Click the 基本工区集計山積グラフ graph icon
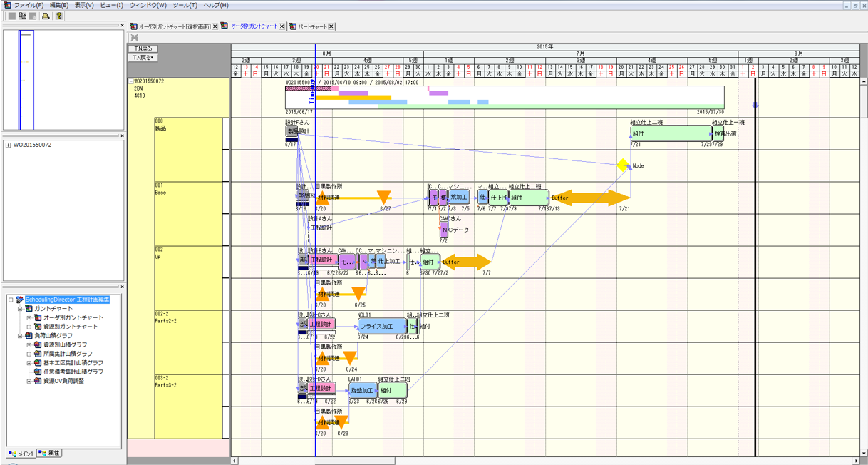This screenshot has width=868, height=465. point(37,362)
